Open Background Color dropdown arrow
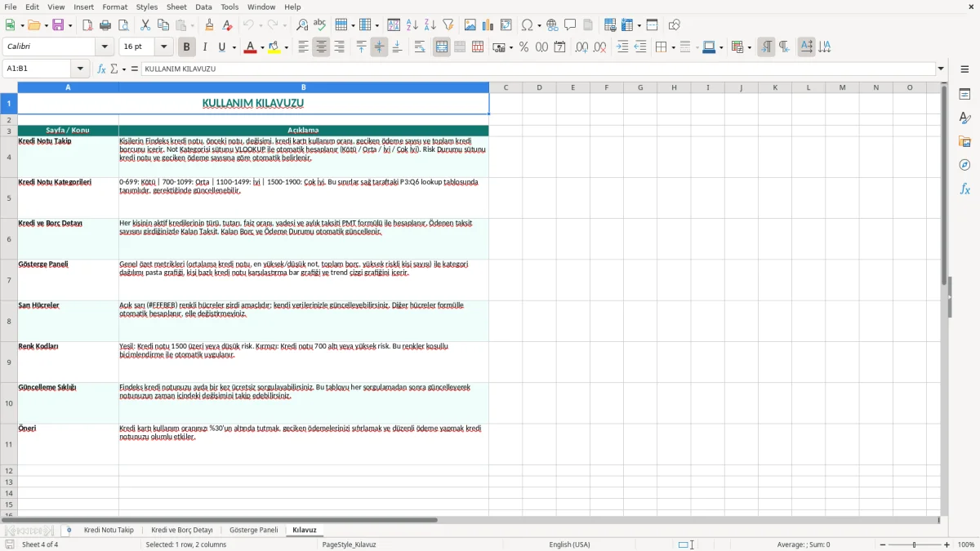The height and width of the screenshot is (551, 980). pos(286,47)
